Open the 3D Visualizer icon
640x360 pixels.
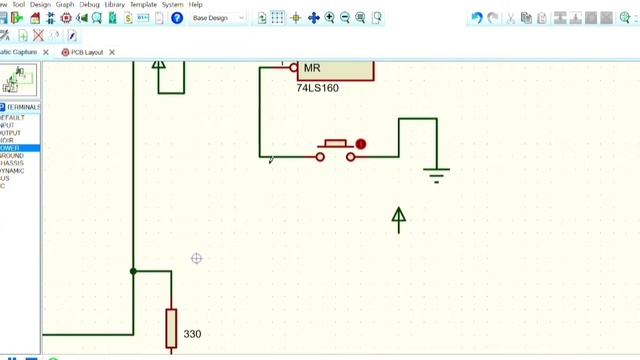[82, 18]
